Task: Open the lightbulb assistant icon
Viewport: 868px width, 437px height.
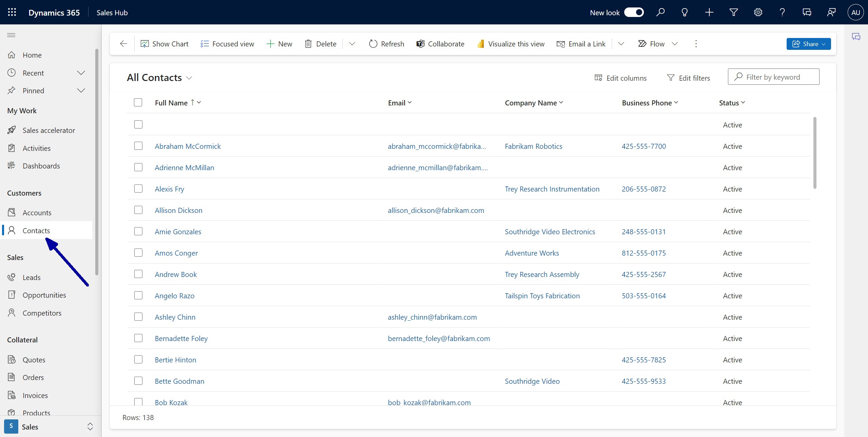Action: point(685,13)
